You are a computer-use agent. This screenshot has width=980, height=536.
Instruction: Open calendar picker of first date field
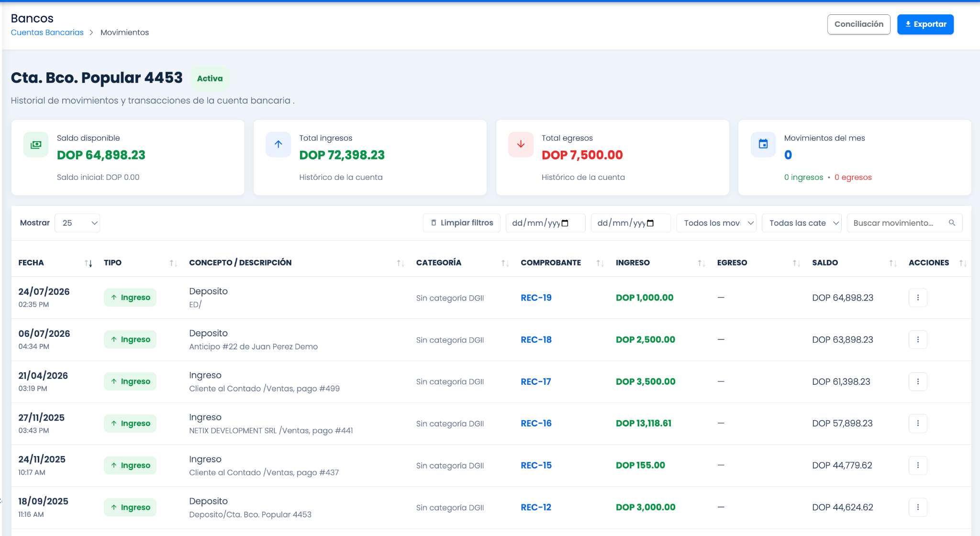tap(565, 223)
